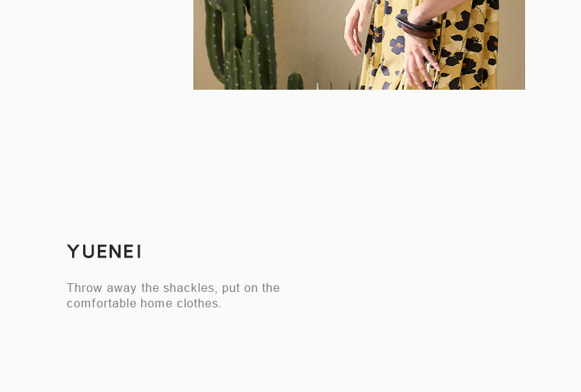Click the word 'shackles' in the tagline
581x392 pixels.
pos(188,288)
